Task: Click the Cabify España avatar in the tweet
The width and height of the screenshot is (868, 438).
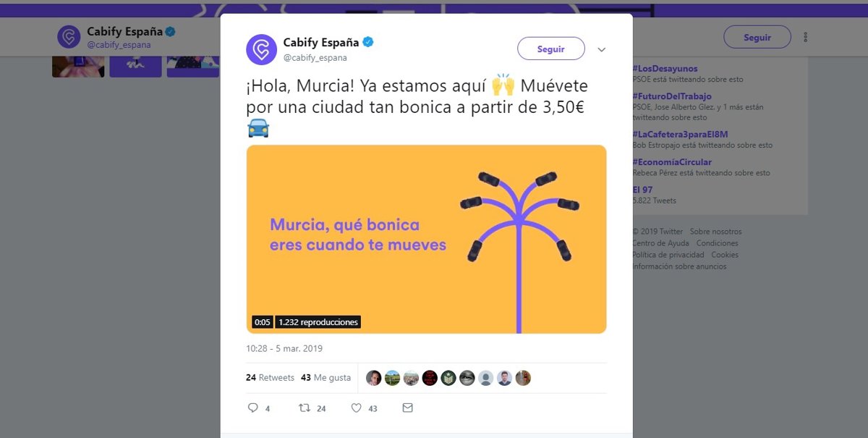Action: [261, 49]
